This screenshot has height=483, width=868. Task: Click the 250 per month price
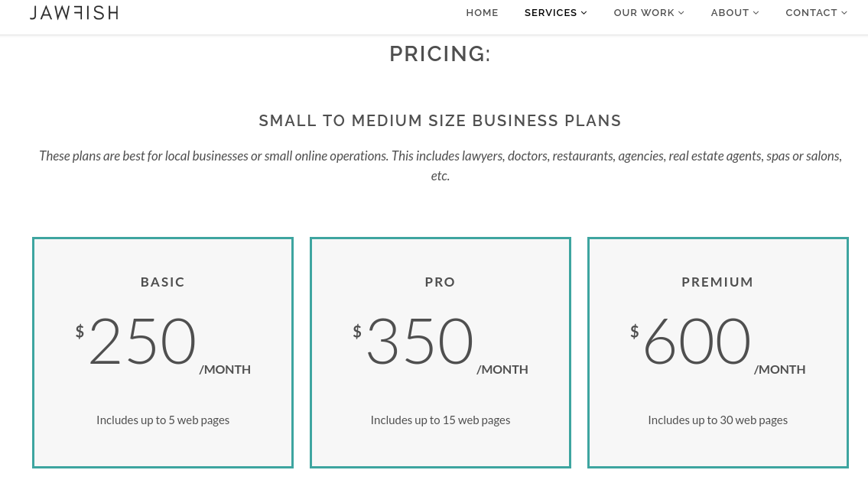pyautogui.click(x=143, y=342)
